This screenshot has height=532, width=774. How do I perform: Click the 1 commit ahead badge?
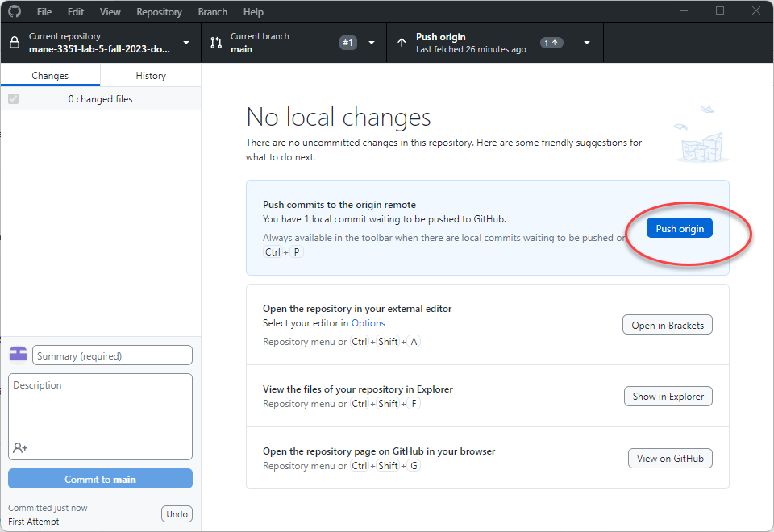(x=551, y=43)
